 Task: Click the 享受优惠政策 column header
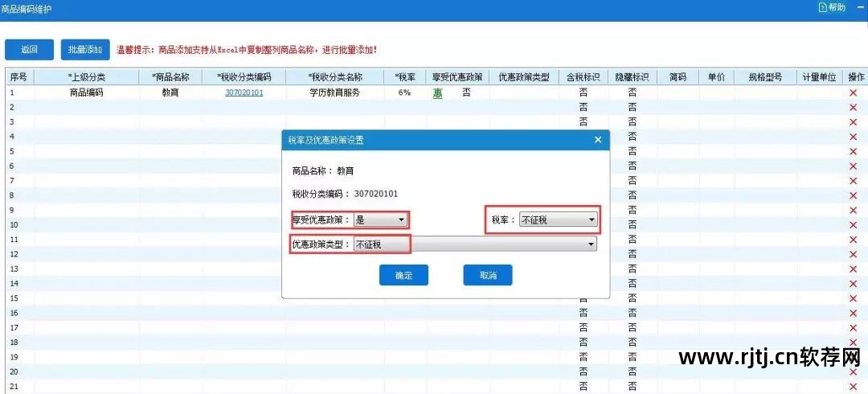pyautogui.click(x=458, y=77)
